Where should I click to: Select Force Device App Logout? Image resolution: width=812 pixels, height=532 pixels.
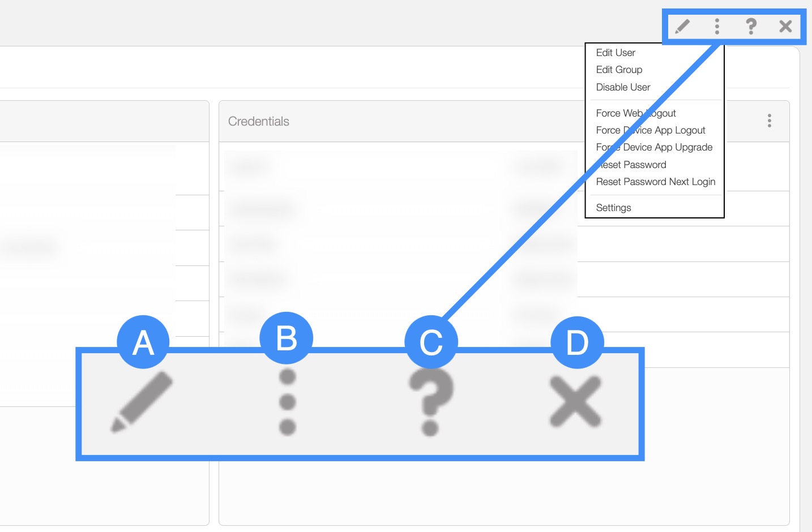click(x=651, y=130)
